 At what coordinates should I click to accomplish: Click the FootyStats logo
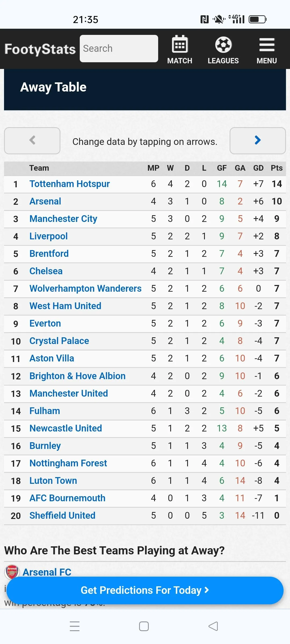[40, 49]
